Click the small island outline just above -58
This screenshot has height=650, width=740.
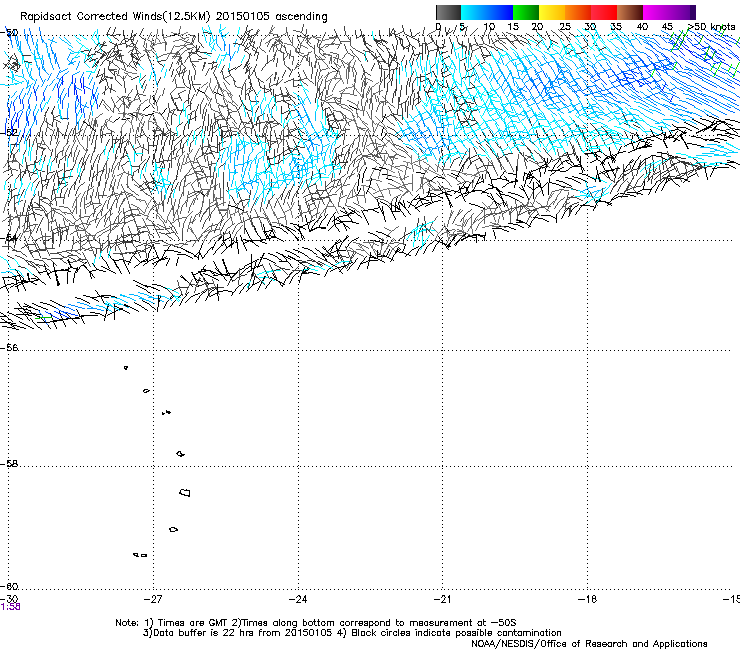pos(180,454)
